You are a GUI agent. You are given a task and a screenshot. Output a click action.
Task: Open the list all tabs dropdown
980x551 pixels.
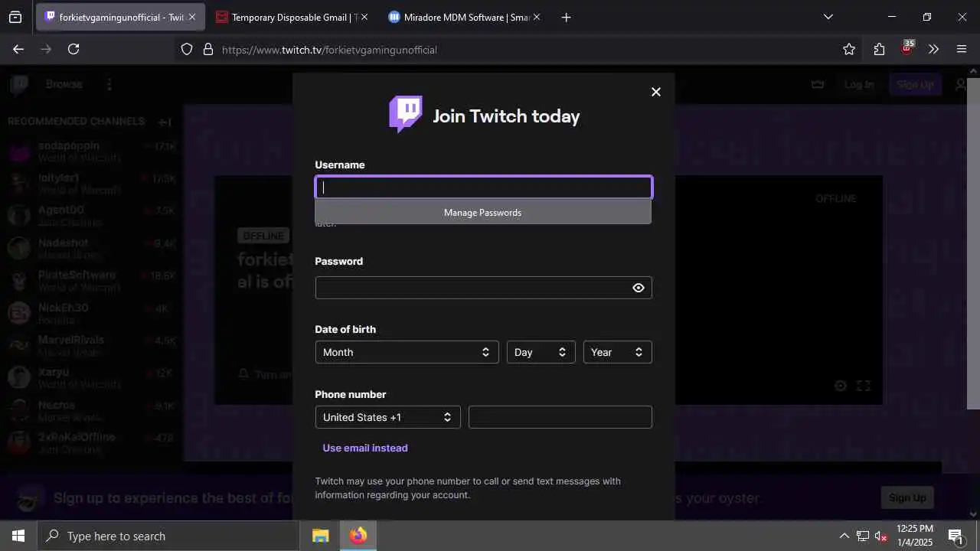click(828, 17)
